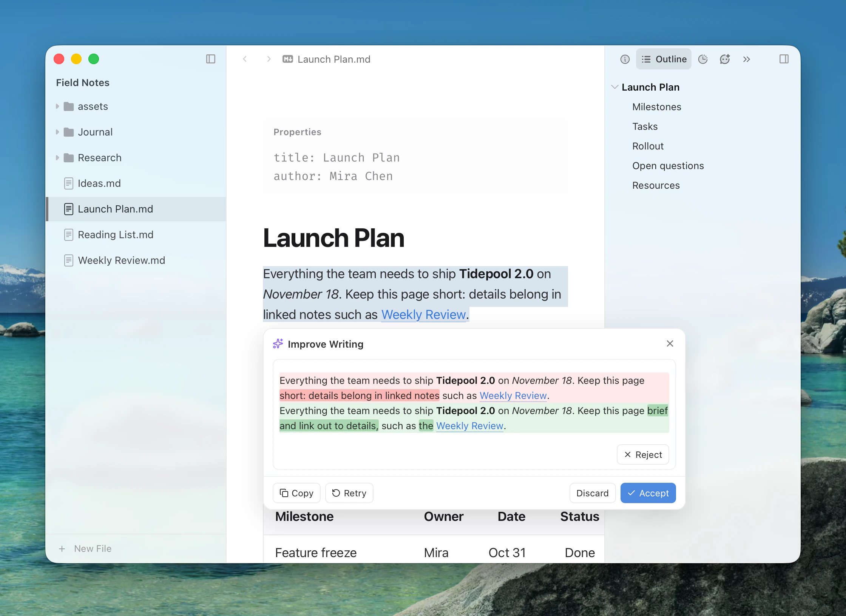846x616 pixels.
Task: Expand the Journal folder
Action: click(x=57, y=132)
